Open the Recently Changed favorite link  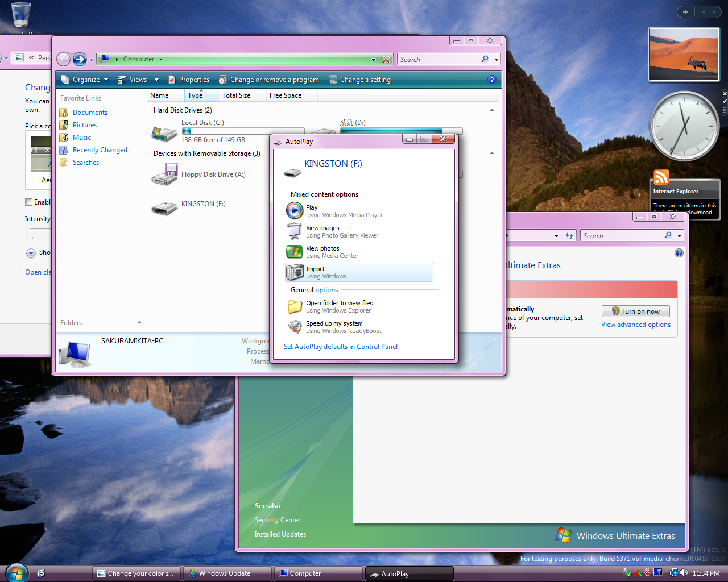100,150
